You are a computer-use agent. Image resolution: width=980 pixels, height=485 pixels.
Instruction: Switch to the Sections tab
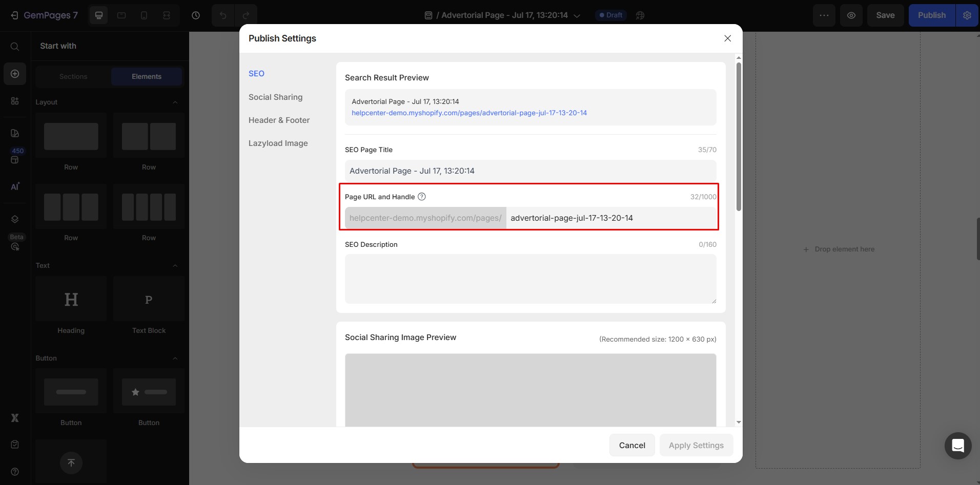73,76
